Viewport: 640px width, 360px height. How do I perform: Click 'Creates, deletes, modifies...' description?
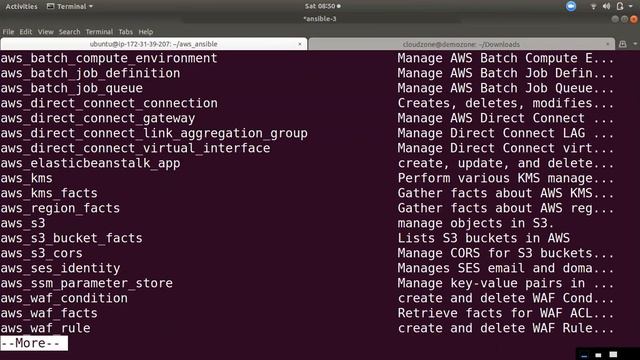[506, 103]
